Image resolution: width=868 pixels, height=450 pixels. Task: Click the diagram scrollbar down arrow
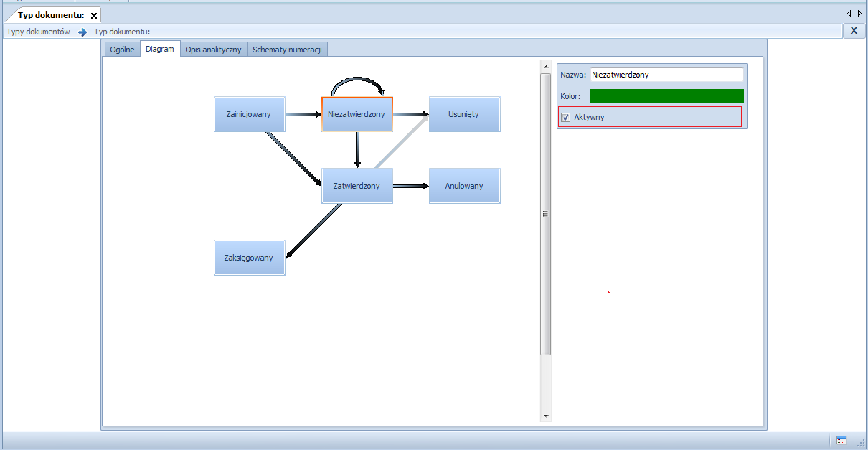(546, 416)
